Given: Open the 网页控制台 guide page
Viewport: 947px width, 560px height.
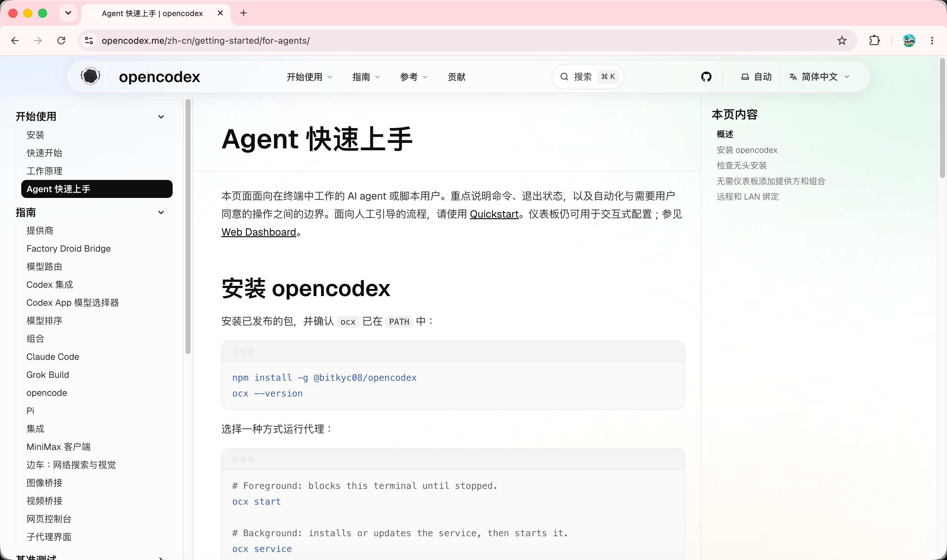Looking at the screenshot, I should (x=49, y=519).
